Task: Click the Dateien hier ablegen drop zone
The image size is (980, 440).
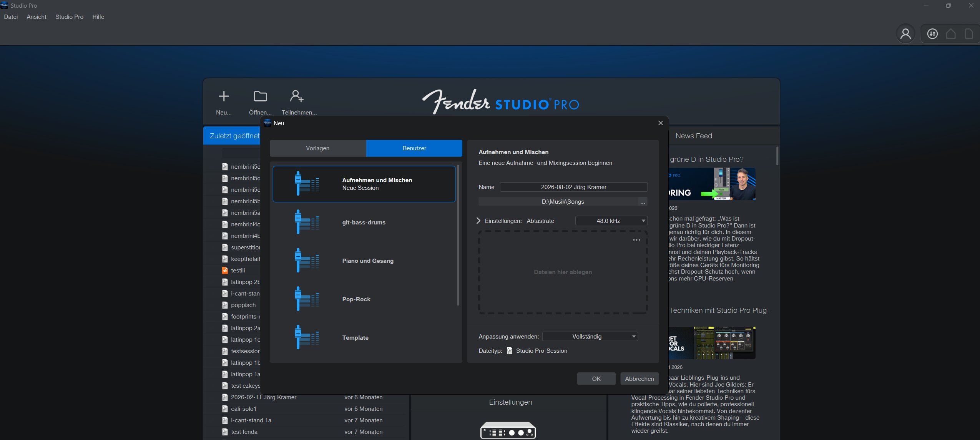Action: [563, 272]
